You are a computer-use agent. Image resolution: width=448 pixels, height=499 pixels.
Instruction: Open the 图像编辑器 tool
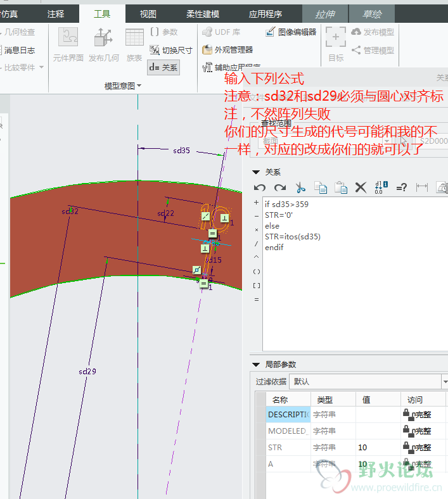(x=291, y=32)
